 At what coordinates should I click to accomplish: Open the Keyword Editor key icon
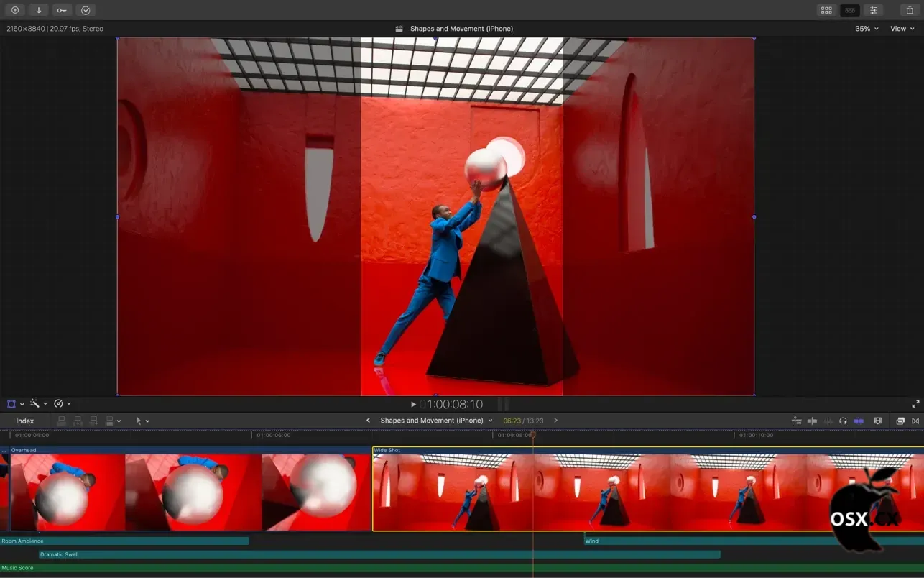(62, 10)
